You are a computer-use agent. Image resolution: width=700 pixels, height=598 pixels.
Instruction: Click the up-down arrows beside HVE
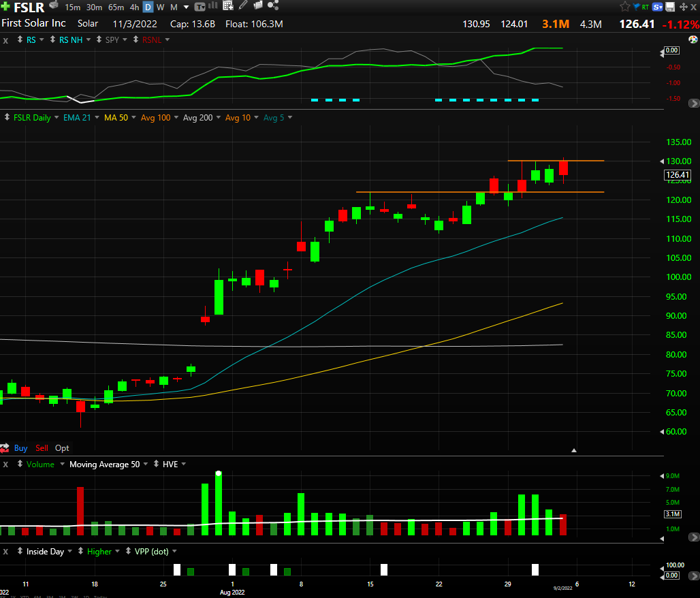156,464
